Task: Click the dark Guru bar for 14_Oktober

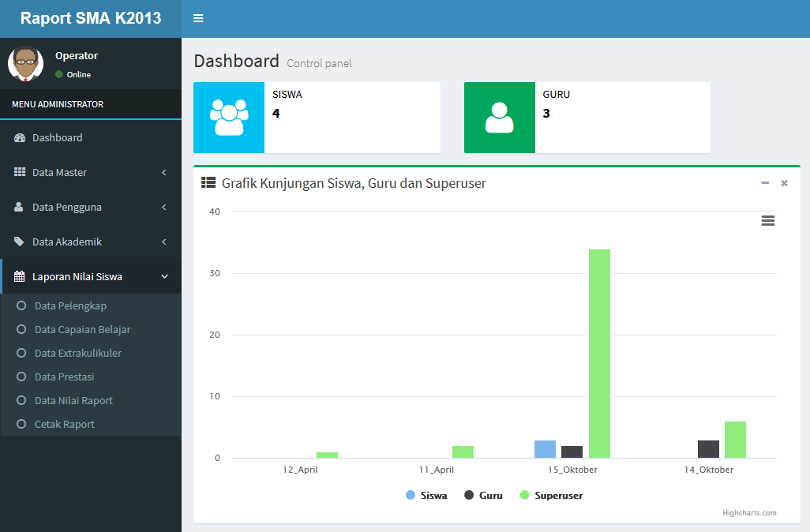Action: (708, 449)
